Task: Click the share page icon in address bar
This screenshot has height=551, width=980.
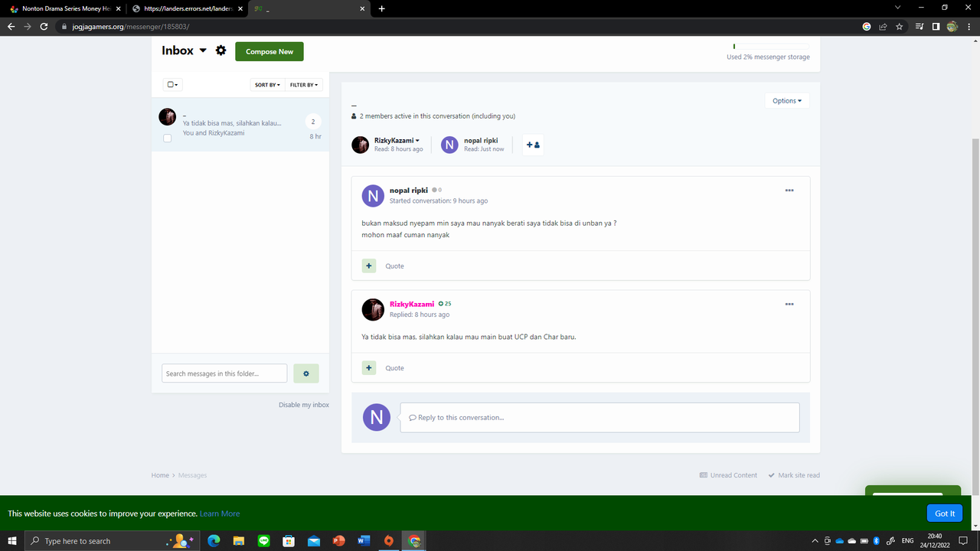Action: 883,26
